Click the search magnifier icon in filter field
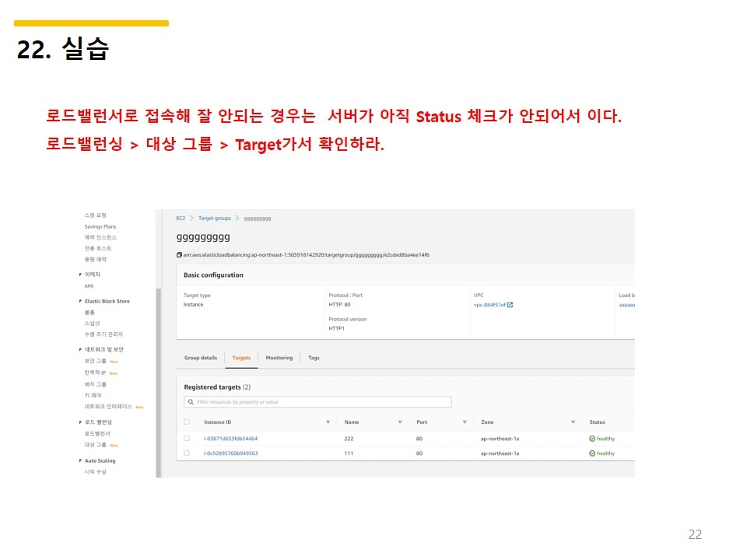 pos(190,402)
